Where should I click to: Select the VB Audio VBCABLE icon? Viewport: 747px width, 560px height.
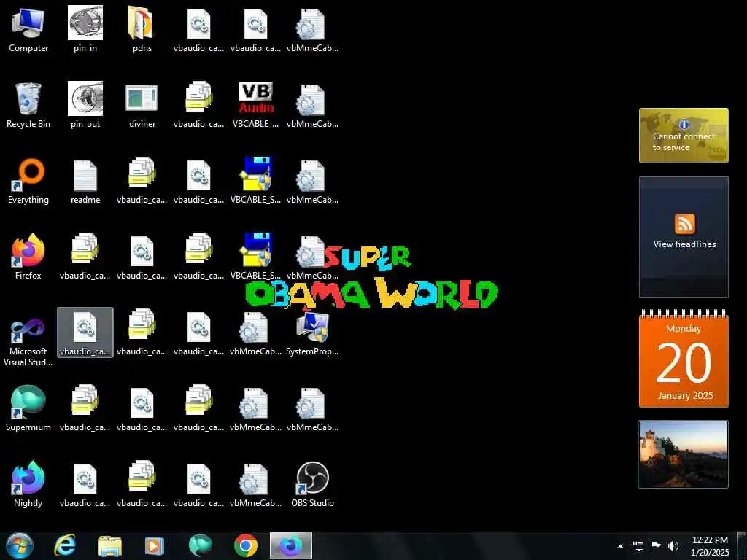pyautogui.click(x=255, y=105)
